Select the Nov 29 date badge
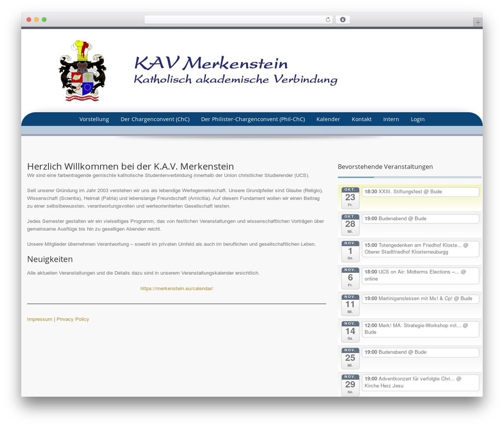 tap(350, 385)
